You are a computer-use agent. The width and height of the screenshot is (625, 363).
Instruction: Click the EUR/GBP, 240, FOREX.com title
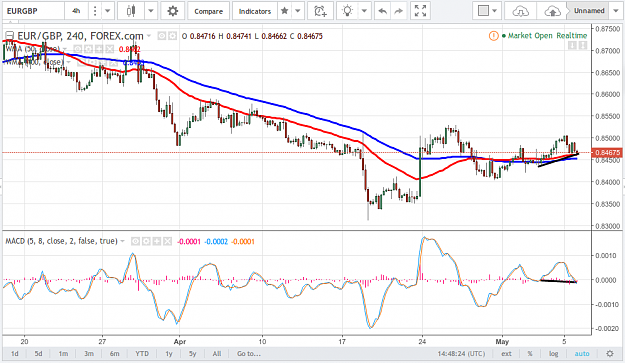(80, 36)
